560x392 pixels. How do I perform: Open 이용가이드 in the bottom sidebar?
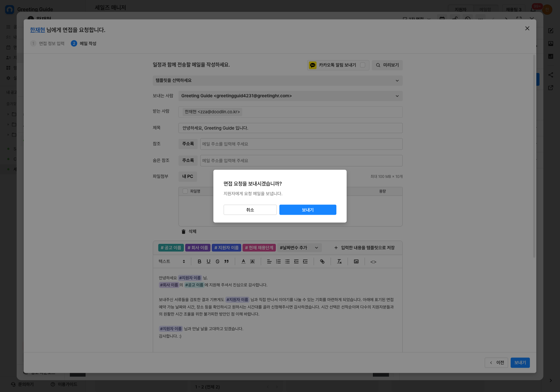pos(64,384)
